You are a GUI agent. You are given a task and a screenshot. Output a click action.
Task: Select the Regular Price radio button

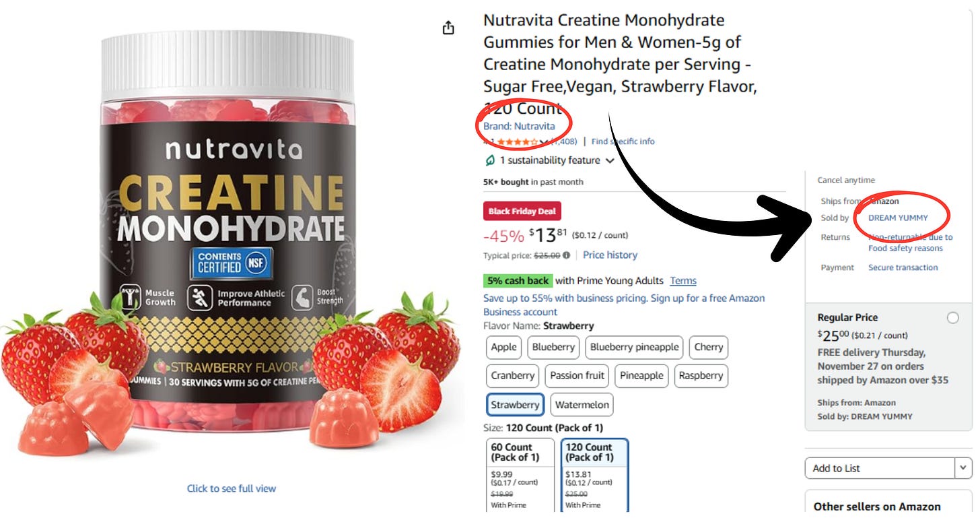(x=952, y=318)
